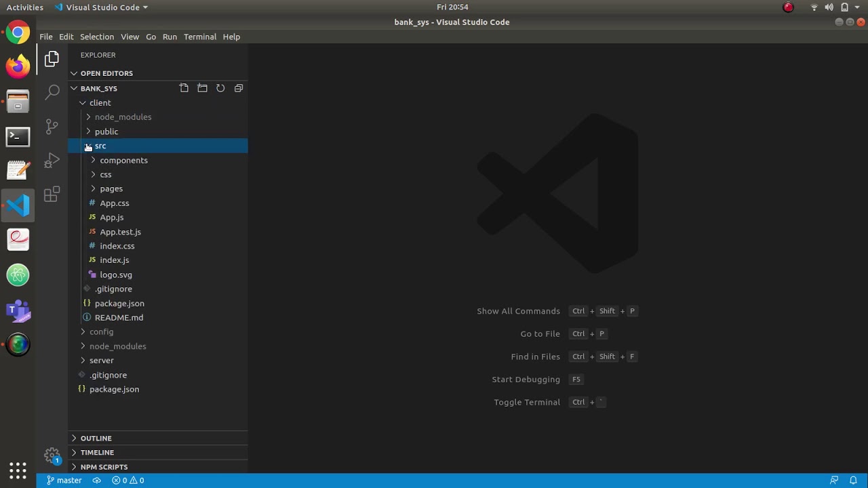Collapse all folders in Explorer

click(239, 88)
